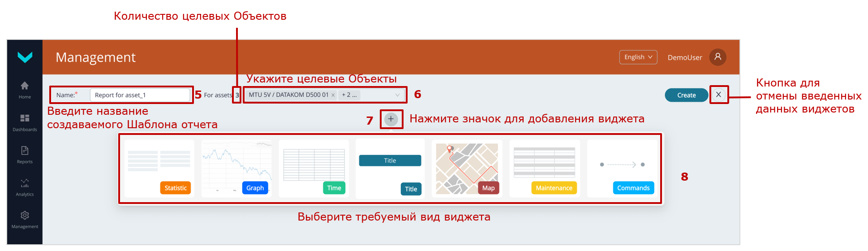Screen dimensions: 868x251
Task: Remove MTU 5V / DATAKOM D500 01 tag
Action: pyautogui.click(x=333, y=95)
